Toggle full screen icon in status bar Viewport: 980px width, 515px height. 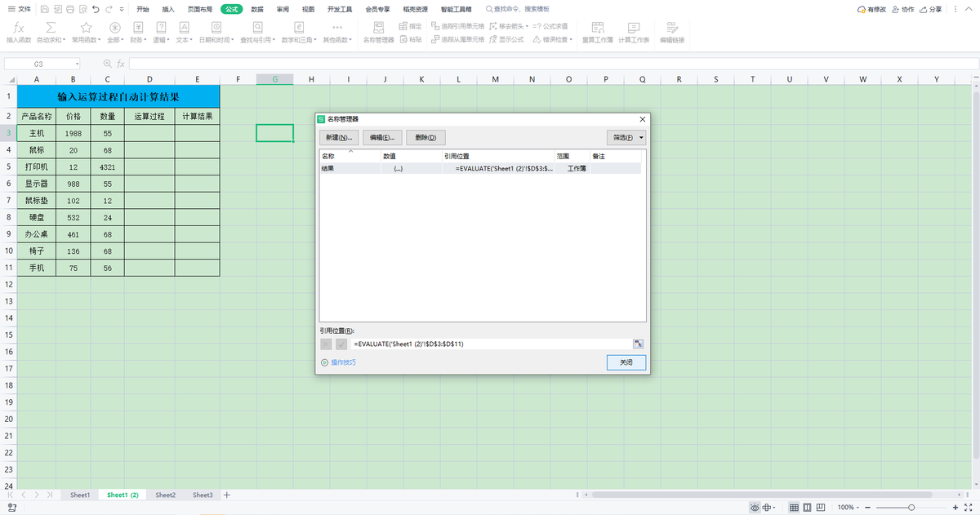click(x=969, y=507)
